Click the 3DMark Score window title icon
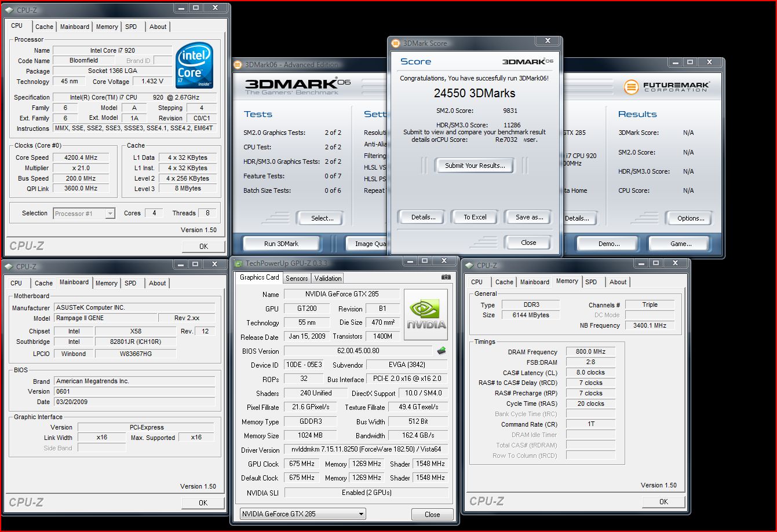777x532 pixels. click(x=396, y=43)
